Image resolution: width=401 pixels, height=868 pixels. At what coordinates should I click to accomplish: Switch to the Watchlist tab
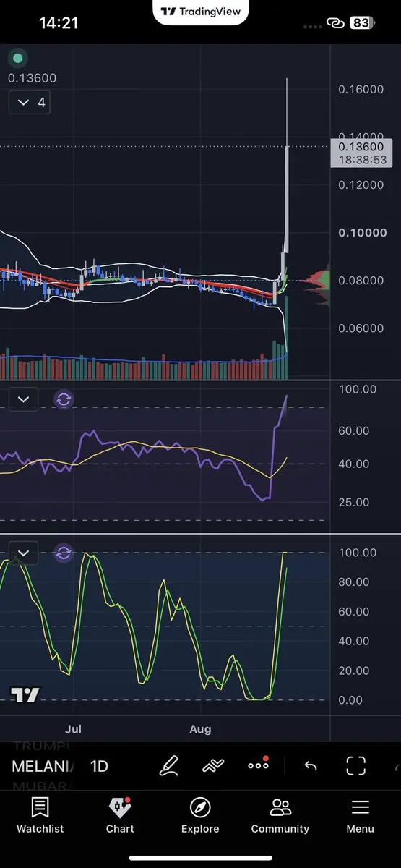tap(40, 816)
